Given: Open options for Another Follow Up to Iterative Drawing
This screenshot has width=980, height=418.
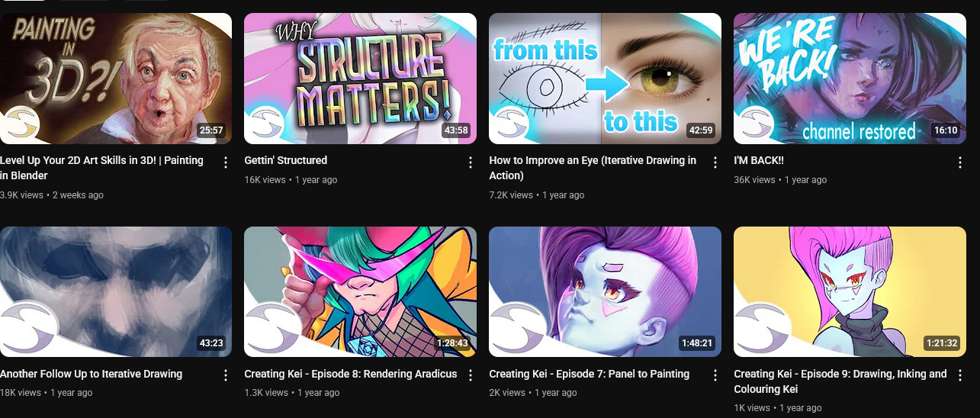Looking at the screenshot, I should [226, 375].
